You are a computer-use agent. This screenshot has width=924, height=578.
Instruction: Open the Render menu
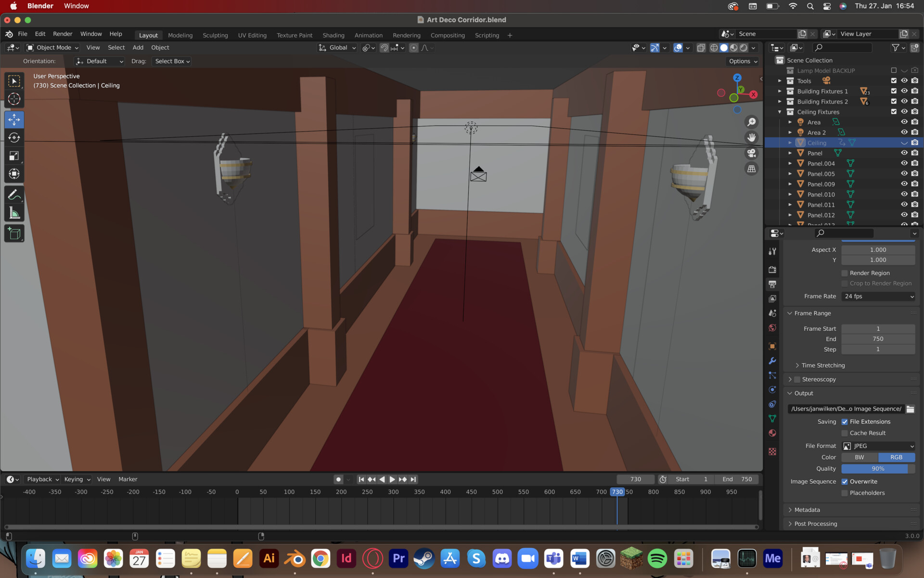coord(63,34)
